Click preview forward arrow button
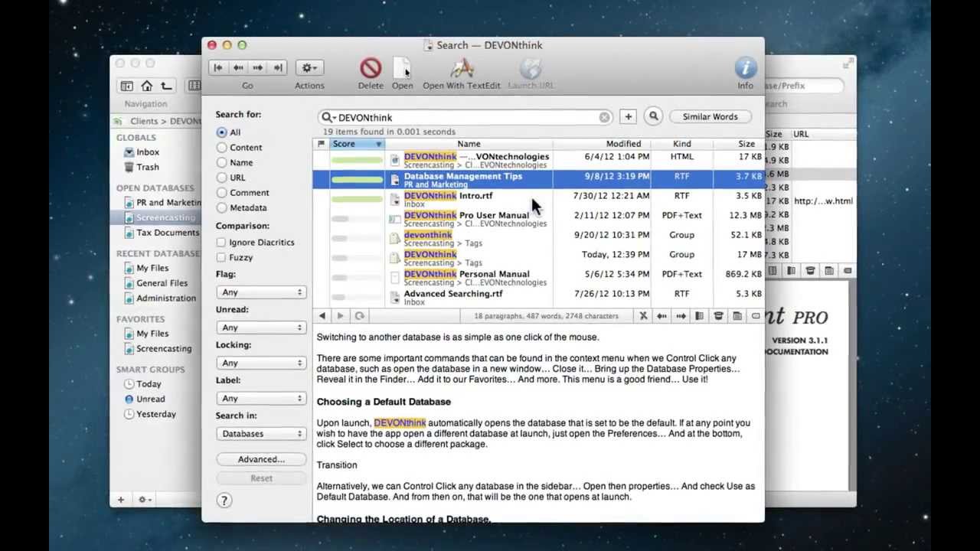The image size is (980, 551). coord(341,316)
